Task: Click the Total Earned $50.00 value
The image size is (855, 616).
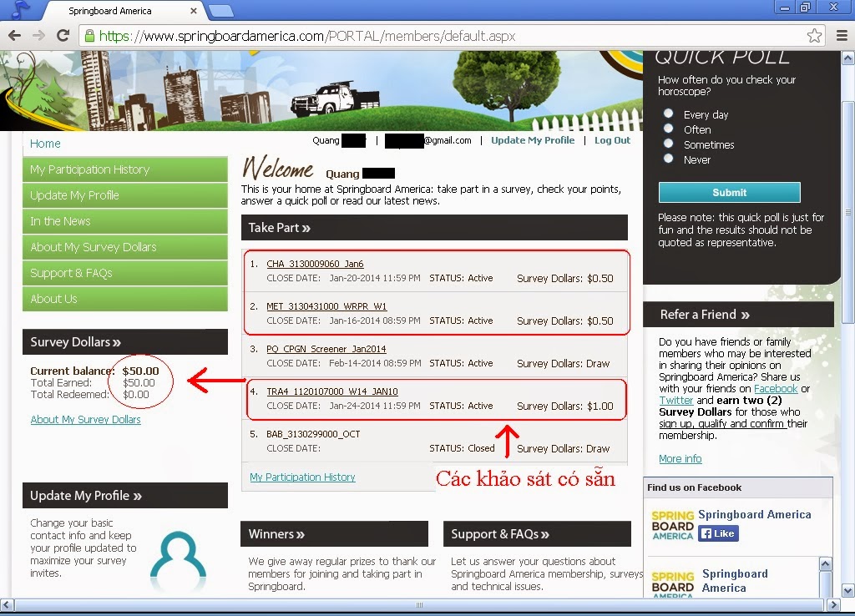Action: pyautogui.click(x=139, y=382)
